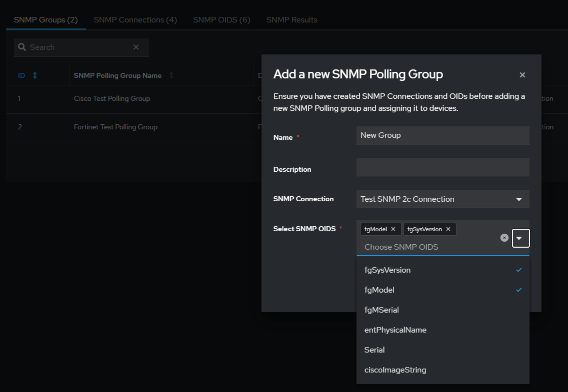Sort by ID column arrow icon

coord(35,75)
